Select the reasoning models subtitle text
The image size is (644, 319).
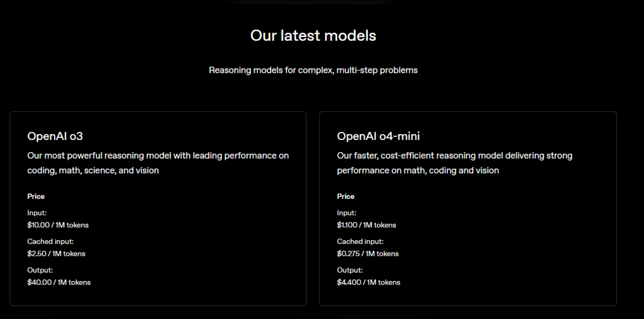pyautogui.click(x=313, y=70)
